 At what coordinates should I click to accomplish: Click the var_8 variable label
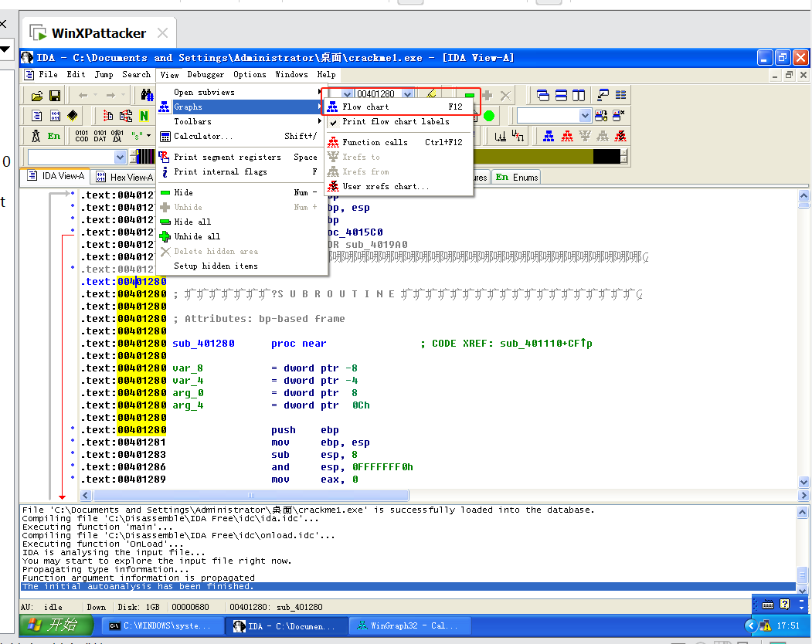coord(188,368)
